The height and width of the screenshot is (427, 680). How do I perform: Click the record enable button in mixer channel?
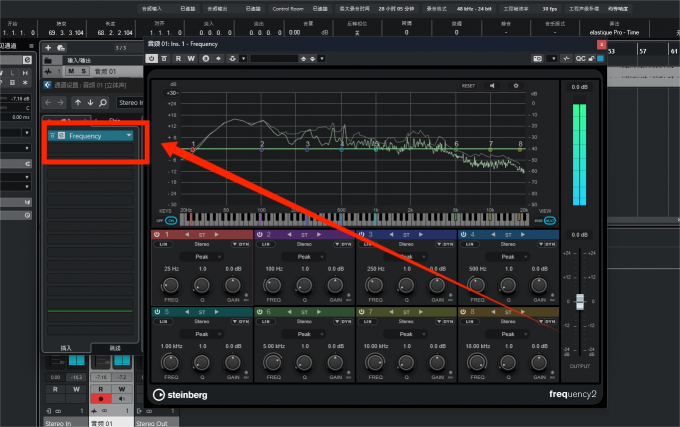click(x=101, y=398)
